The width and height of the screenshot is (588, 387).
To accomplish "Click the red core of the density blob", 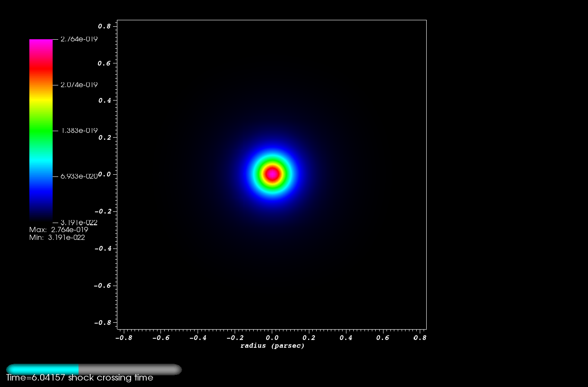I will tap(272, 174).
